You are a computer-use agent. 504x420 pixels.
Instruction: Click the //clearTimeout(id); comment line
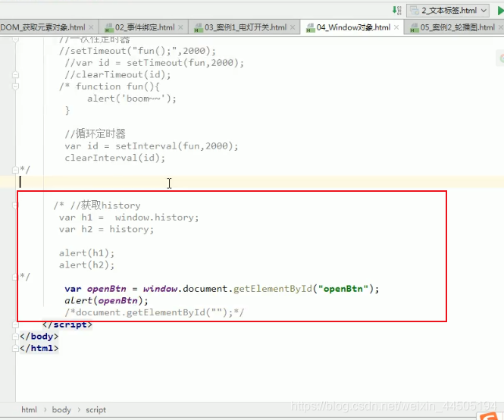[117, 74]
